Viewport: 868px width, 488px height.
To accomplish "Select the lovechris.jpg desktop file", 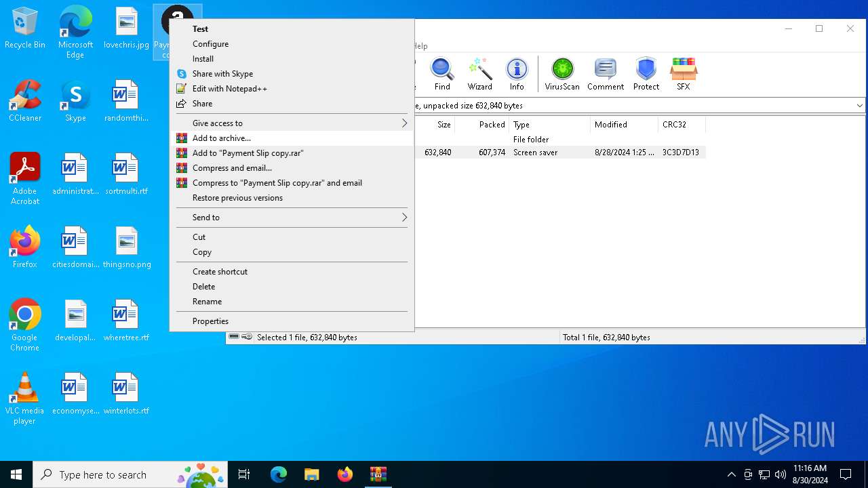I will coord(126,28).
